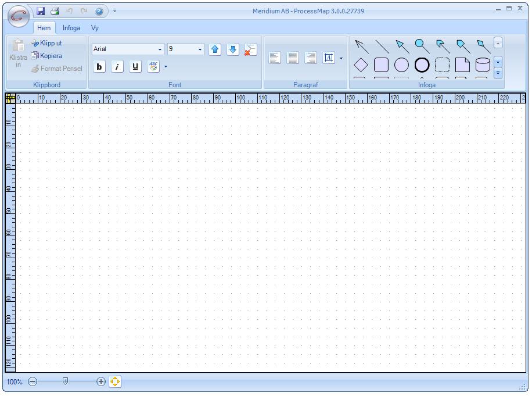Screen dimensions: 532x396
Task: Switch to the Infoga tab
Action: (x=71, y=28)
